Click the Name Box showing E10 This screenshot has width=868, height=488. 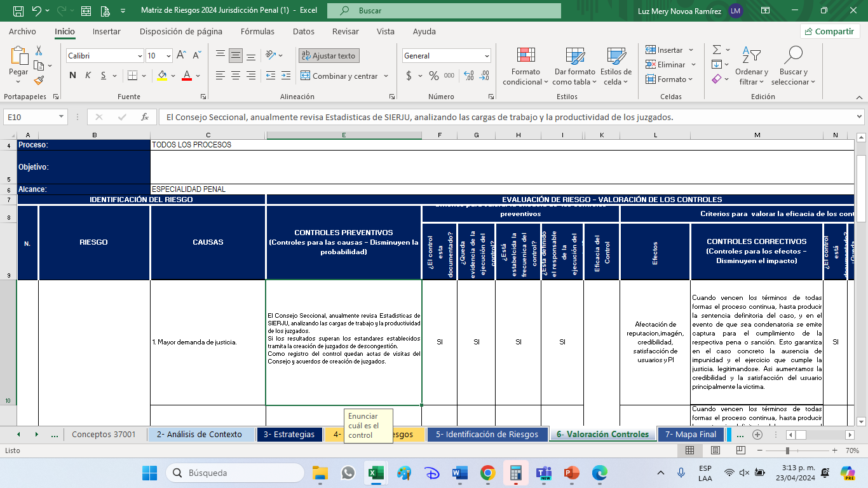pyautogui.click(x=36, y=117)
